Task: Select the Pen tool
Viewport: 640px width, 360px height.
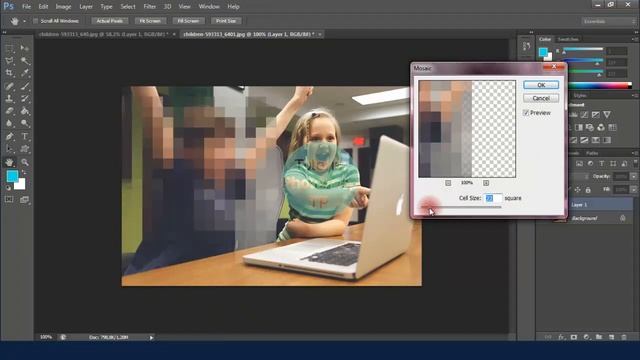Action: 9,136
